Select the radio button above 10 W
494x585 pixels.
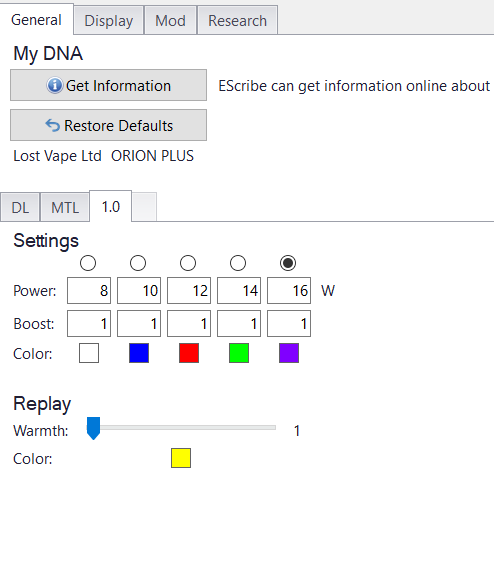[138, 263]
